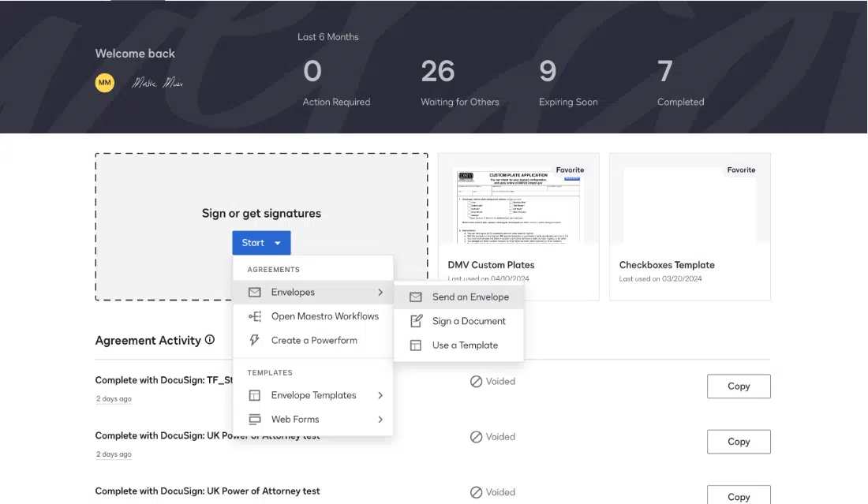This screenshot has height=504, width=868.
Task: Toggle Favorite on Checkboxes Template
Action: click(741, 170)
